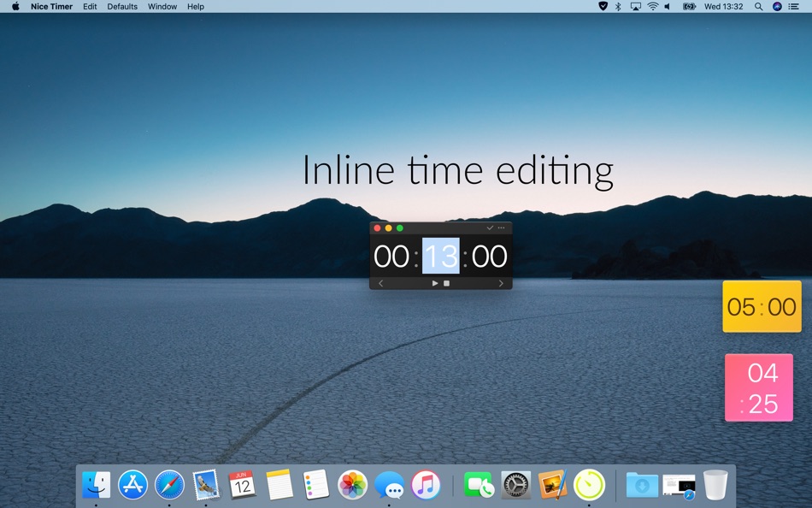The width and height of the screenshot is (812, 508).
Task: Open the Edit menu
Action: click(90, 7)
